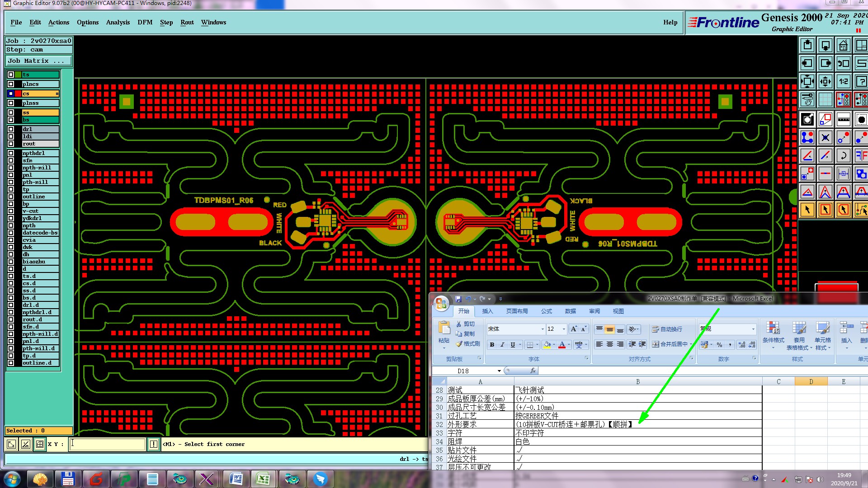
Task: Switch to the 插入 ribbon tab
Action: (x=487, y=311)
